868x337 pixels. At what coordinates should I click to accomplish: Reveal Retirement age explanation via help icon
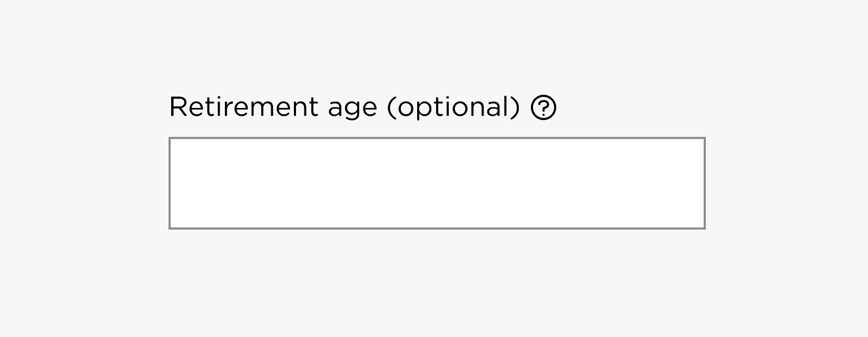point(544,108)
